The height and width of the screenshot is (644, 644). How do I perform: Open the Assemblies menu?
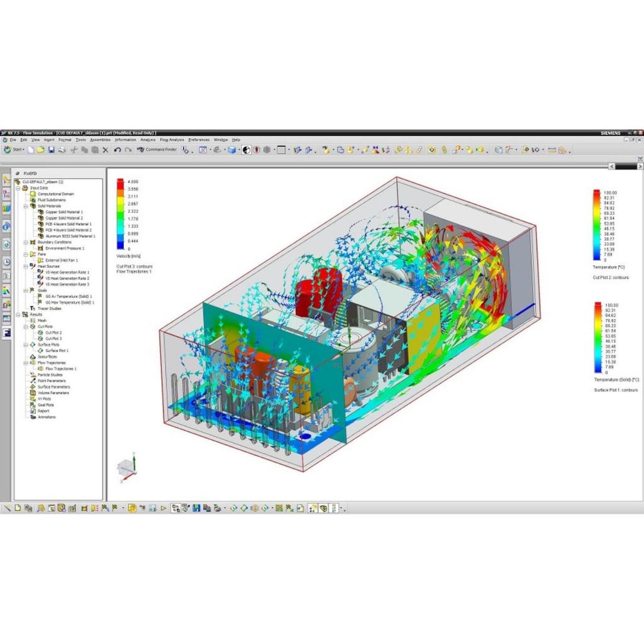click(x=100, y=140)
